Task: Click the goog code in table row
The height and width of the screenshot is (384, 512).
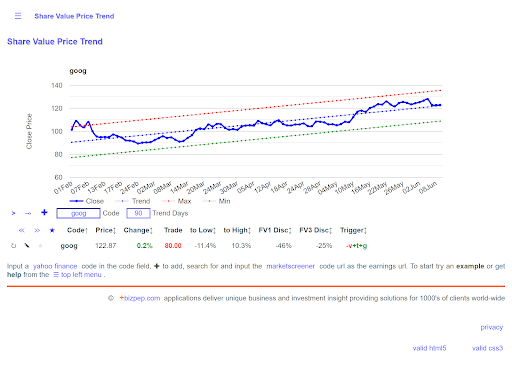Action: click(x=69, y=246)
